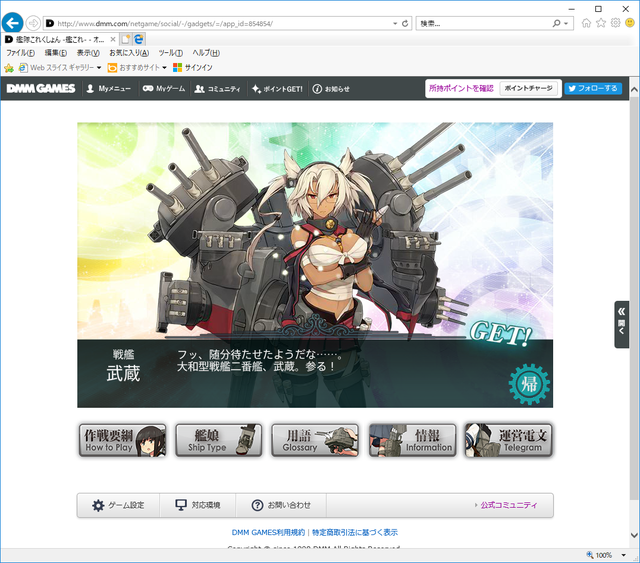Open the ファイル(F) menu

(x=20, y=53)
